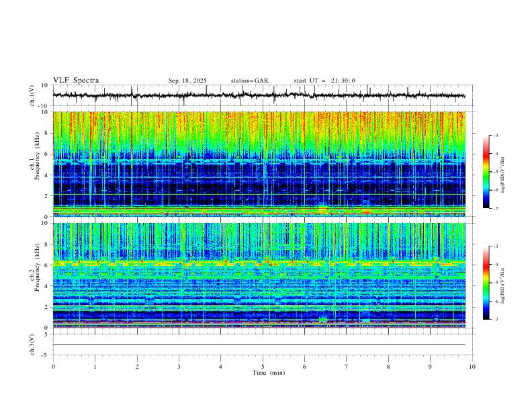Click time axis tick label "3"
Screen dimensions: 532x411
pyautogui.click(x=179, y=367)
